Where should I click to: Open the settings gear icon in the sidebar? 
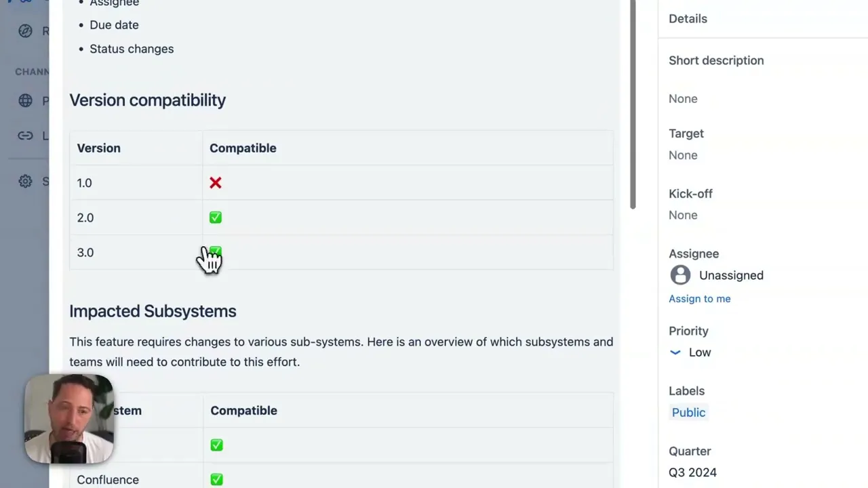25,181
